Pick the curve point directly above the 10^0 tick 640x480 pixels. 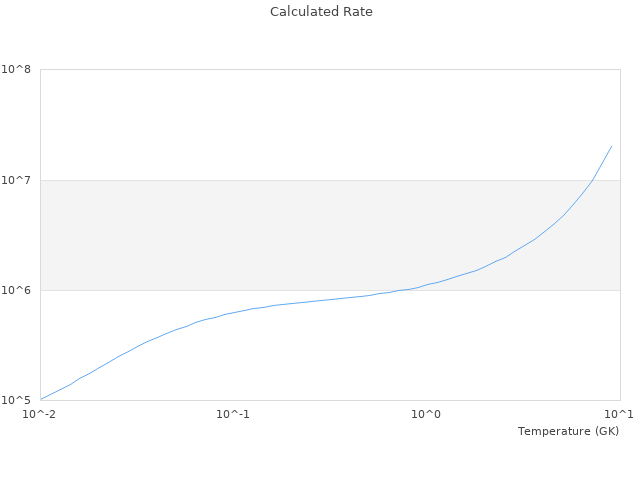pos(426,285)
